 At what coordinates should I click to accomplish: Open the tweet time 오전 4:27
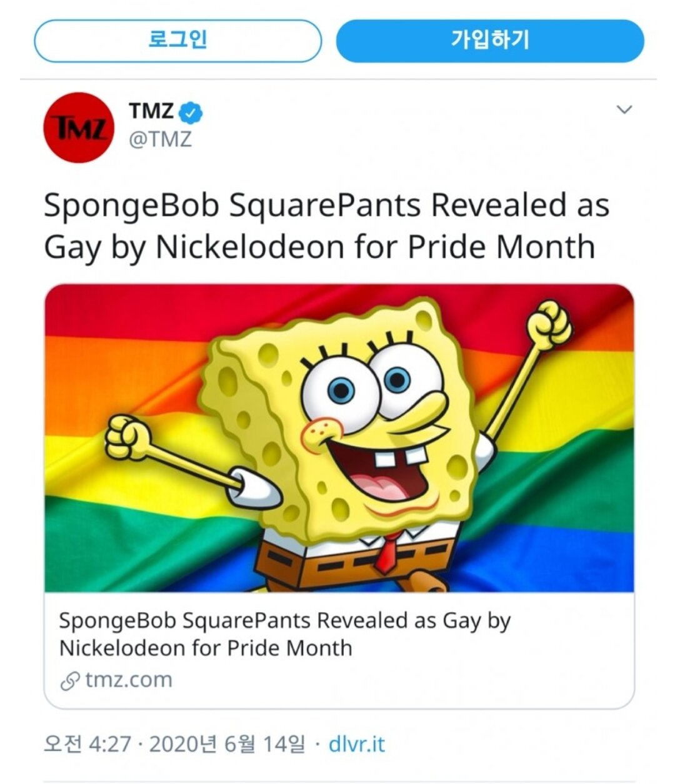pyautogui.click(x=87, y=744)
